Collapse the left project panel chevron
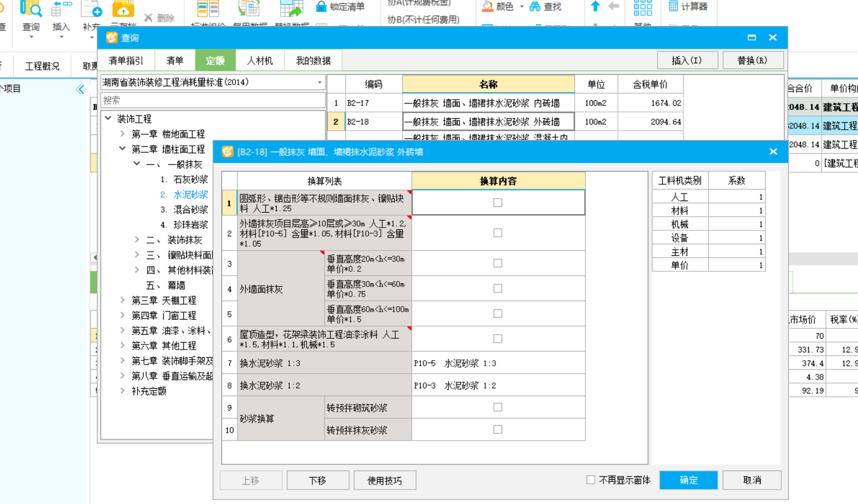The image size is (858, 504). (80, 89)
